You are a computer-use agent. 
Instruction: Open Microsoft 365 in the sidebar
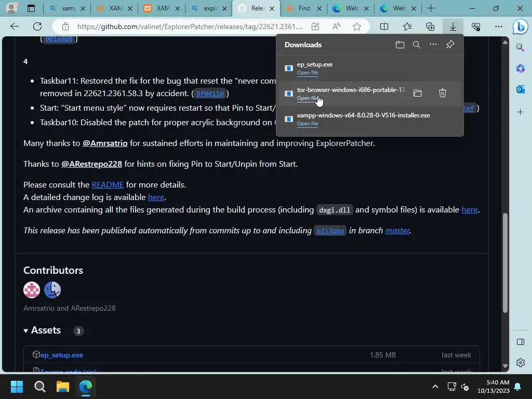coord(520,69)
